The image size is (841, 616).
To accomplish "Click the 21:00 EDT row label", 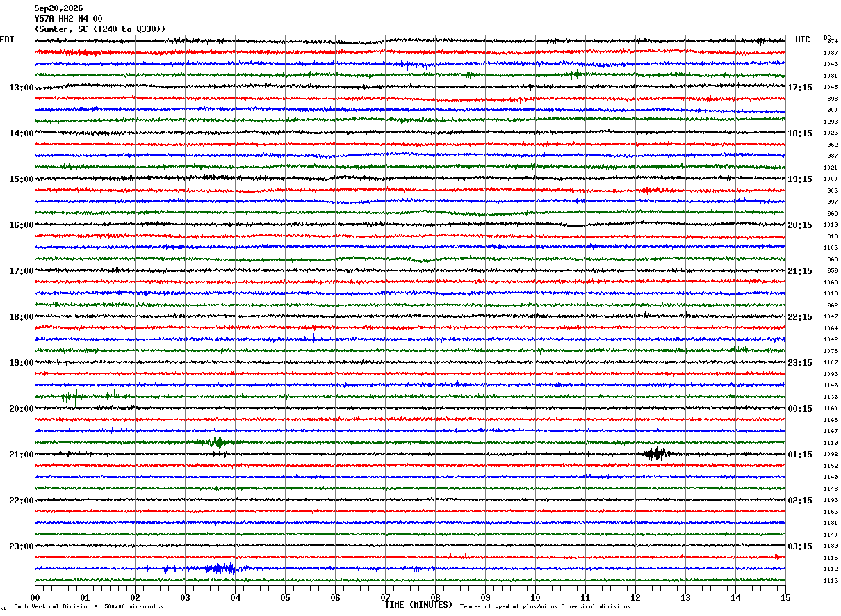I will point(22,455).
